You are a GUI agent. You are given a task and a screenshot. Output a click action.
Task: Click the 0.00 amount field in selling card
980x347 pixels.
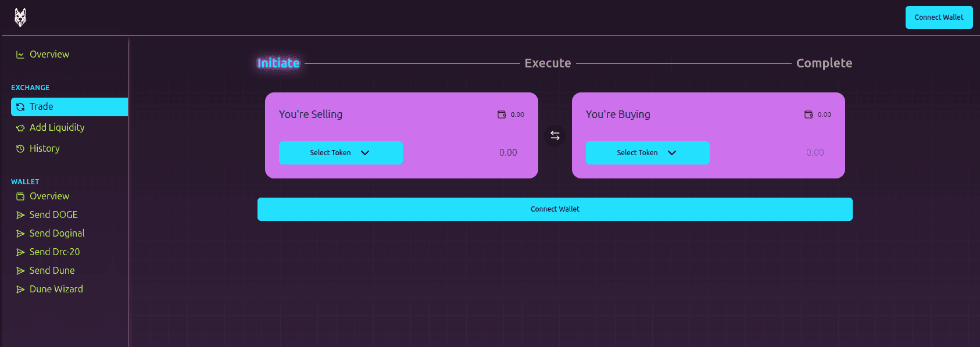pyautogui.click(x=508, y=152)
